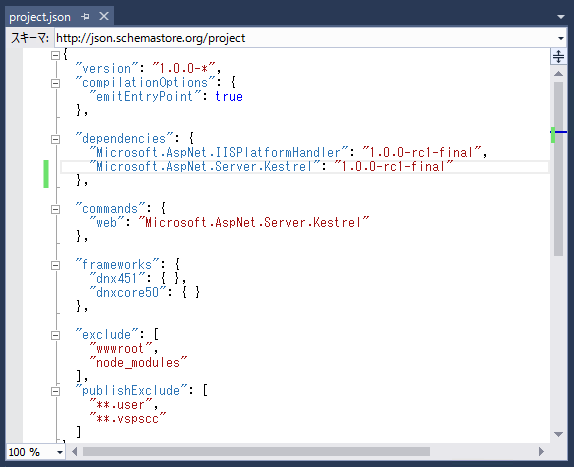Click the IISPlatformHandler "1.0.0-rc1-final" version value
This screenshot has width=574, height=467.
coord(422,153)
